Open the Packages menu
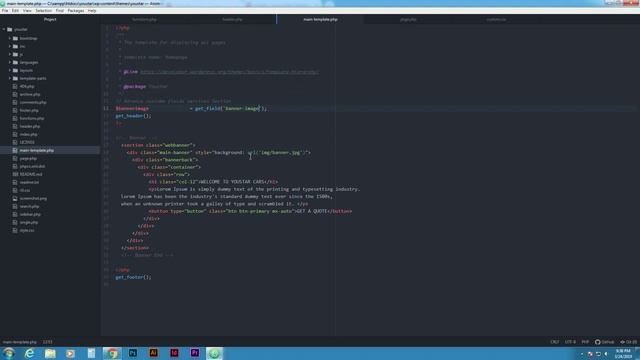The image size is (640, 360). point(76,11)
